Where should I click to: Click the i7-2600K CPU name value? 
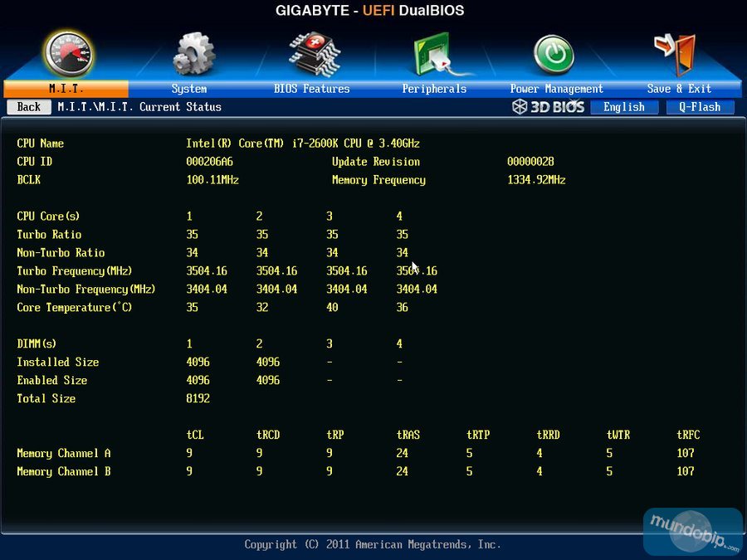303,144
